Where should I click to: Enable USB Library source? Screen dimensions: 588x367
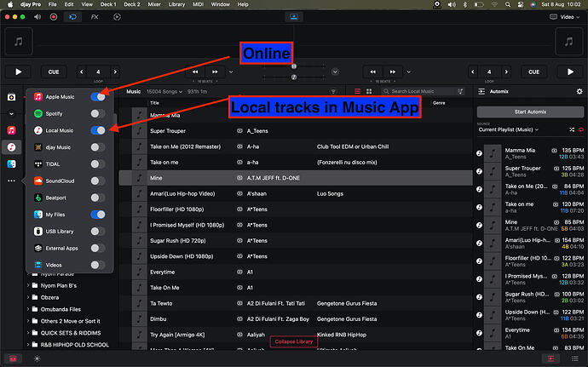point(98,232)
